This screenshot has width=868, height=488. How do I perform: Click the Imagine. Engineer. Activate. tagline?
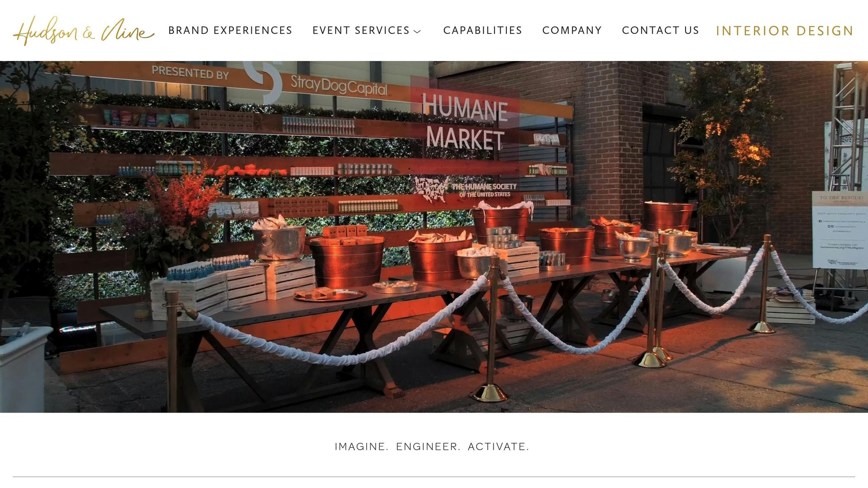(432, 446)
